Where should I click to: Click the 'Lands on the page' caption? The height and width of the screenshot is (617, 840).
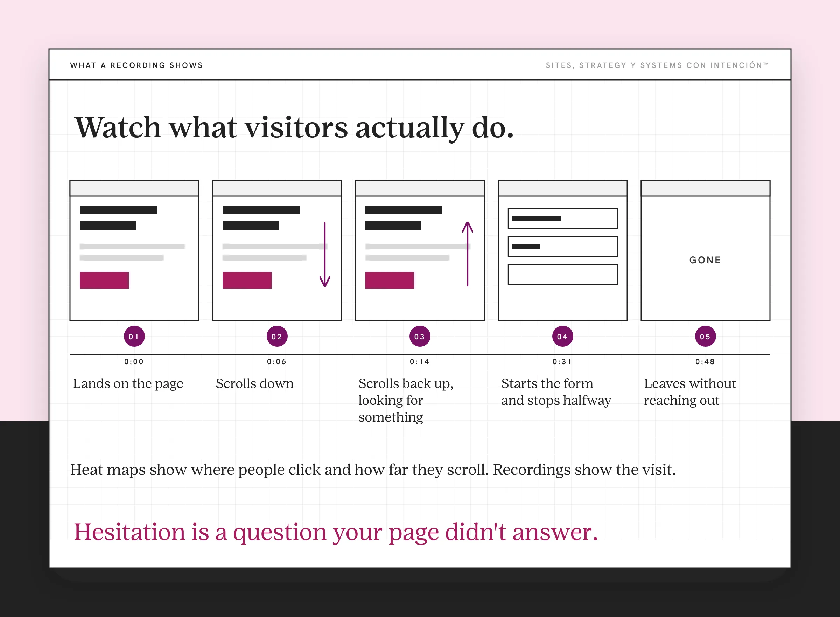point(128,384)
